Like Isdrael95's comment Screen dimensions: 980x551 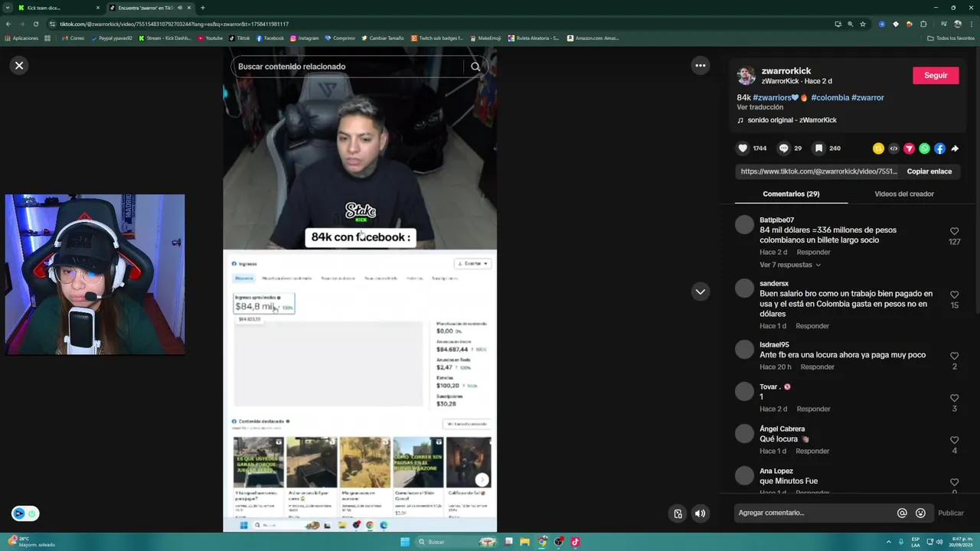tap(954, 356)
